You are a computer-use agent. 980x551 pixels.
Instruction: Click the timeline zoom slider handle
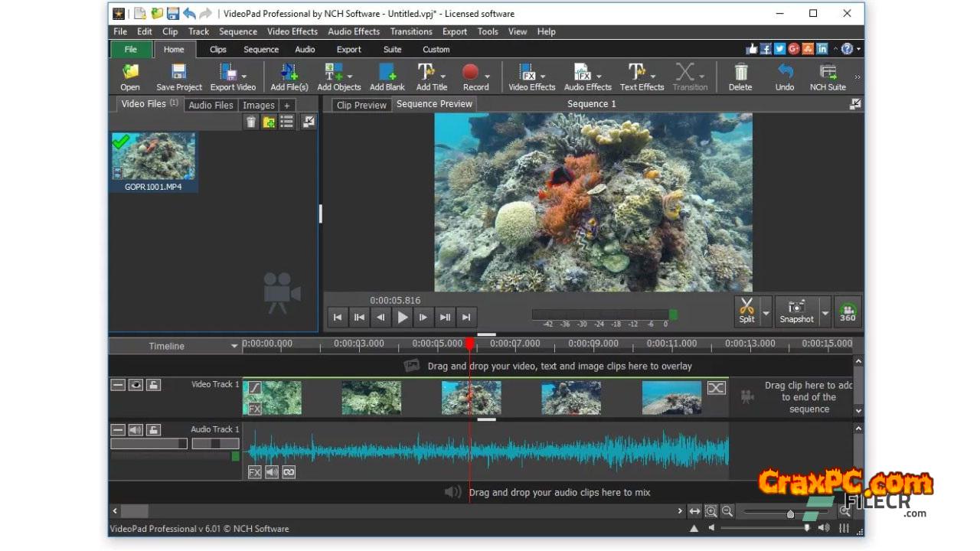790,514
